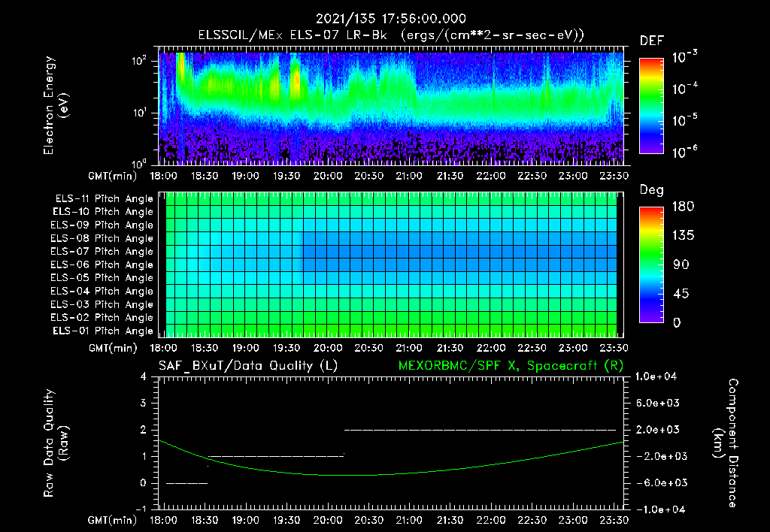Click the data quality line segment at level 0
Viewport: 770px width, 532px height.
pos(187,483)
